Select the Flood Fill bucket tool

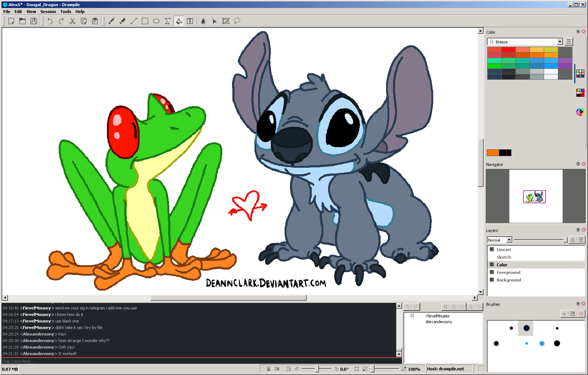pos(179,21)
